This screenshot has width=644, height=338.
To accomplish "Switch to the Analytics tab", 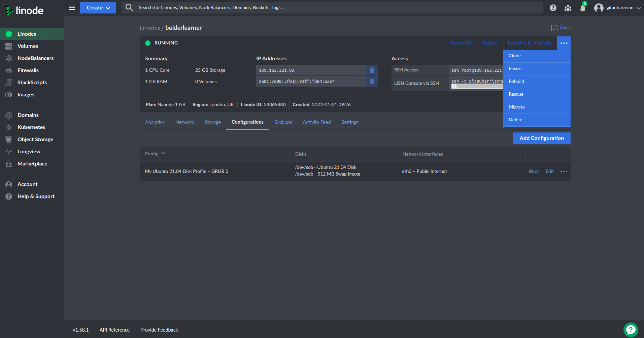I will click(155, 122).
